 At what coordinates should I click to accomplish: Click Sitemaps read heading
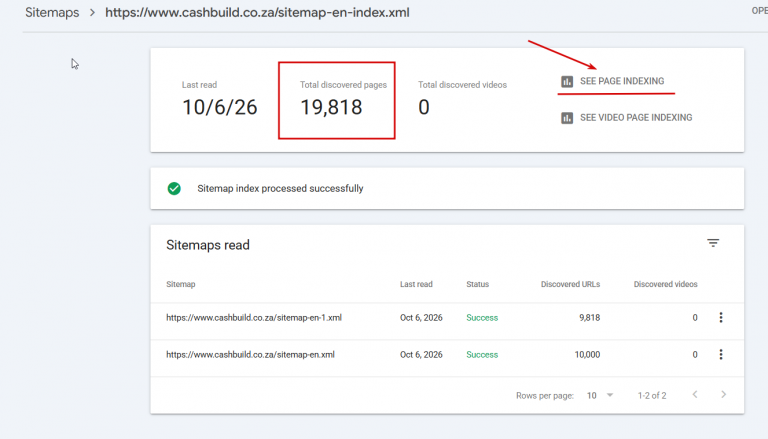(208, 245)
